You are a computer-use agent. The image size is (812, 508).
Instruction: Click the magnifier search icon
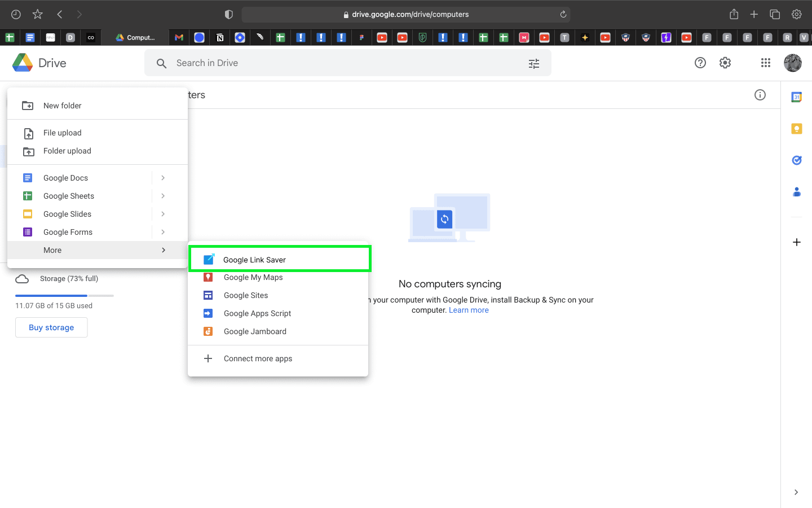[x=161, y=63]
